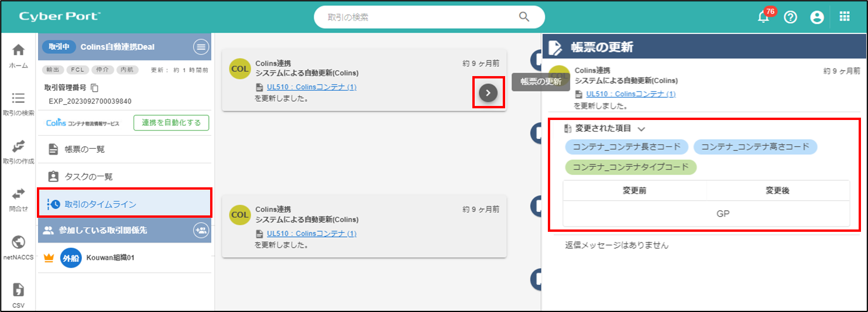Click the add participants icon
868x312 pixels.
(201, 231)
